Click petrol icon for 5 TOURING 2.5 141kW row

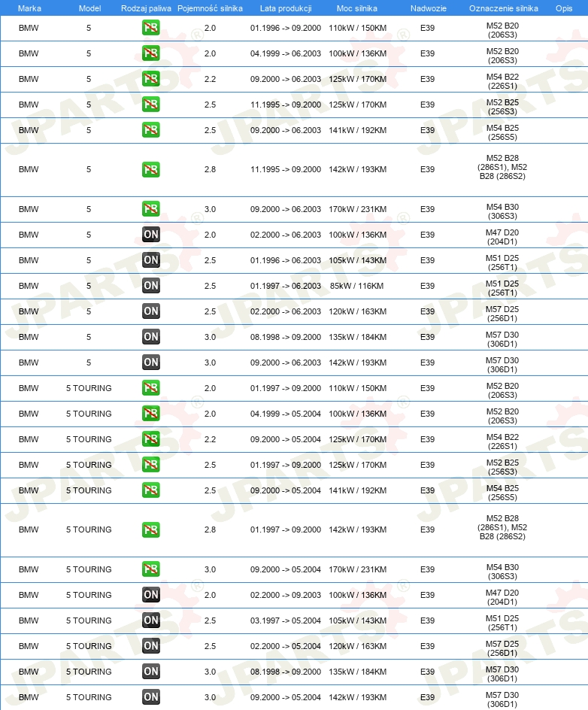pyautogui.click(x=150, y=490)
